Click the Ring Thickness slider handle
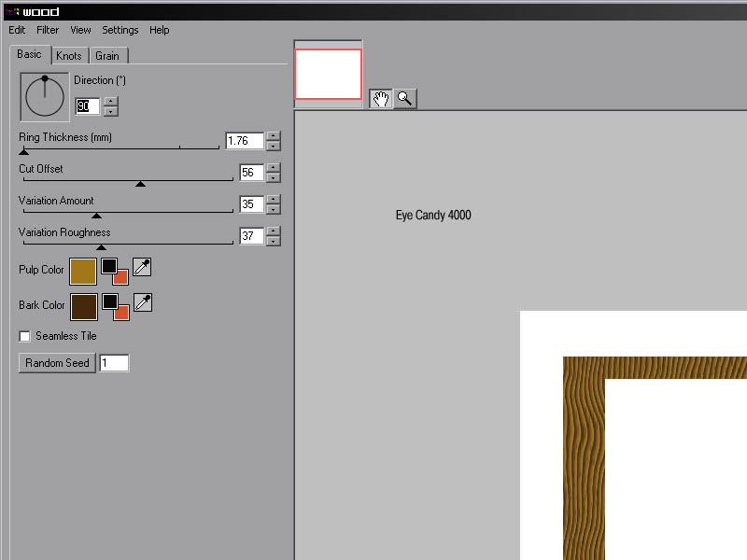747x560 pixels. (24, 152)
